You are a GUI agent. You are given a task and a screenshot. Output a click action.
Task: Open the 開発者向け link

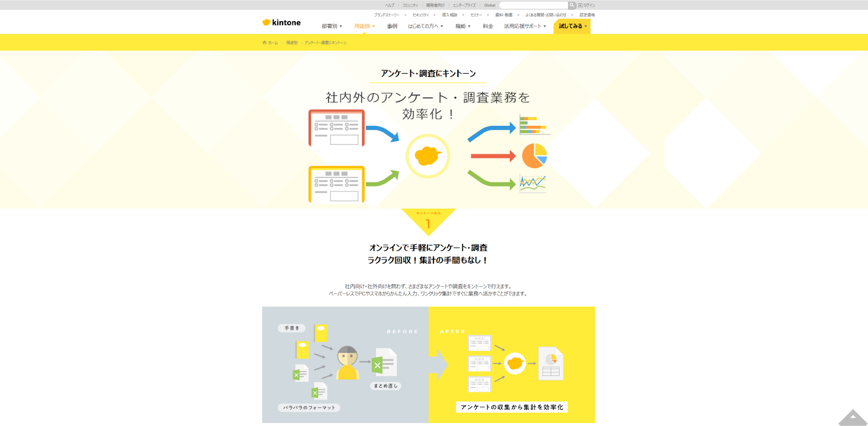tap(435, 5)
